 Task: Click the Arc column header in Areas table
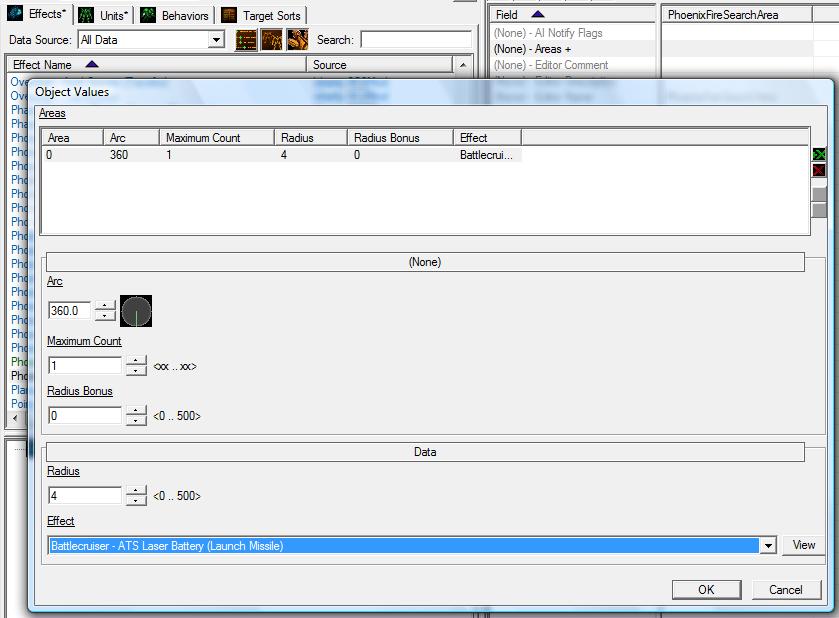tap(132, 138)
